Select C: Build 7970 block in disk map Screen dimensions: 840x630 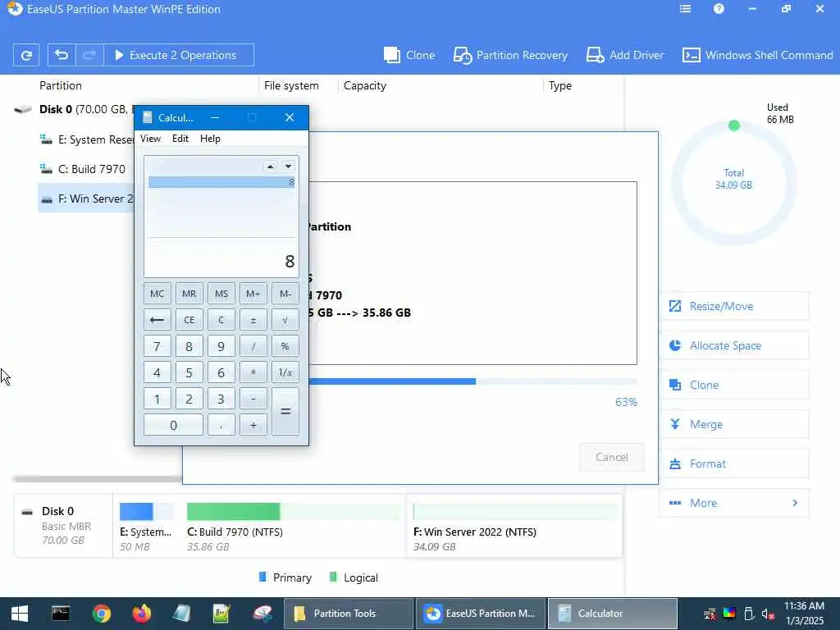(x=294, y=527)
